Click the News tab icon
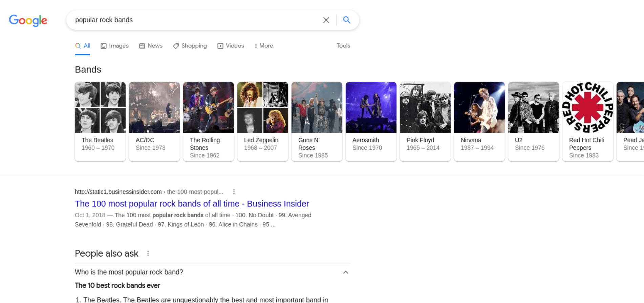This screenshot has width=644, height=303. [x=142, y=46]
